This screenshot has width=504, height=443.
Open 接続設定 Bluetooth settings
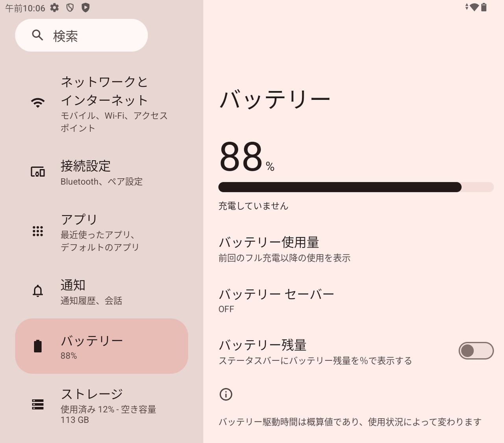tap(102, 172)
